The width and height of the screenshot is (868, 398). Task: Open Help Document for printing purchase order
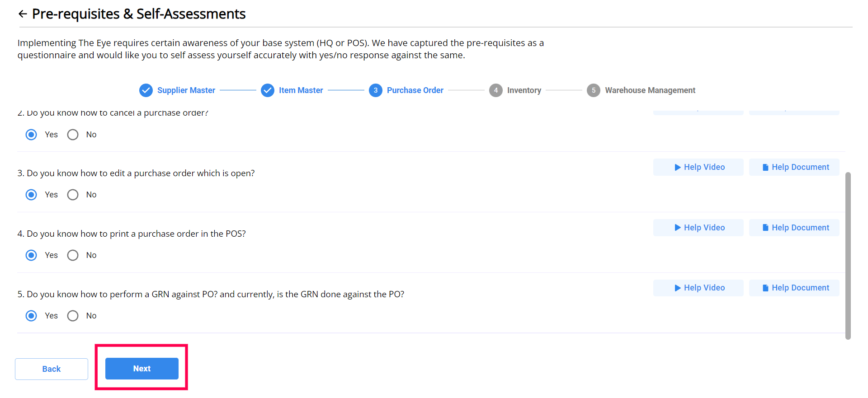[794, 228]
